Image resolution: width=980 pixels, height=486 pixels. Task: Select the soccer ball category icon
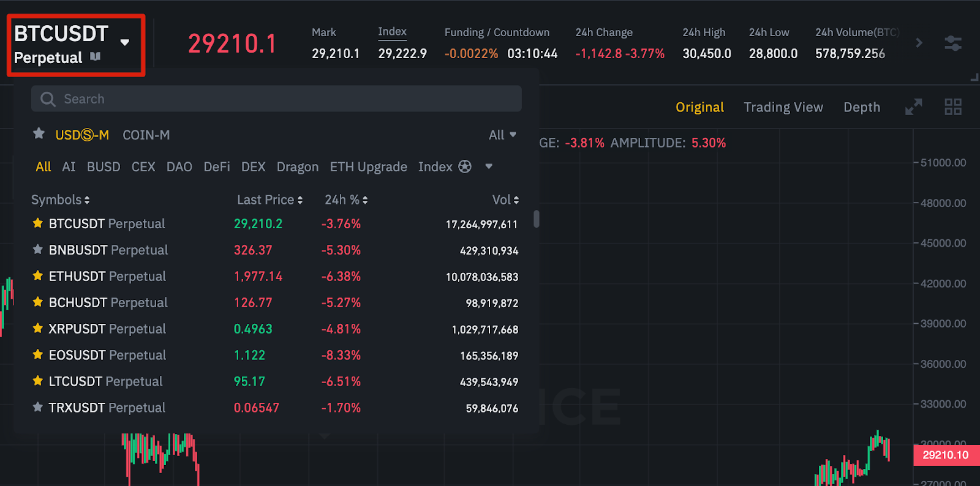(x=465, y=166)
